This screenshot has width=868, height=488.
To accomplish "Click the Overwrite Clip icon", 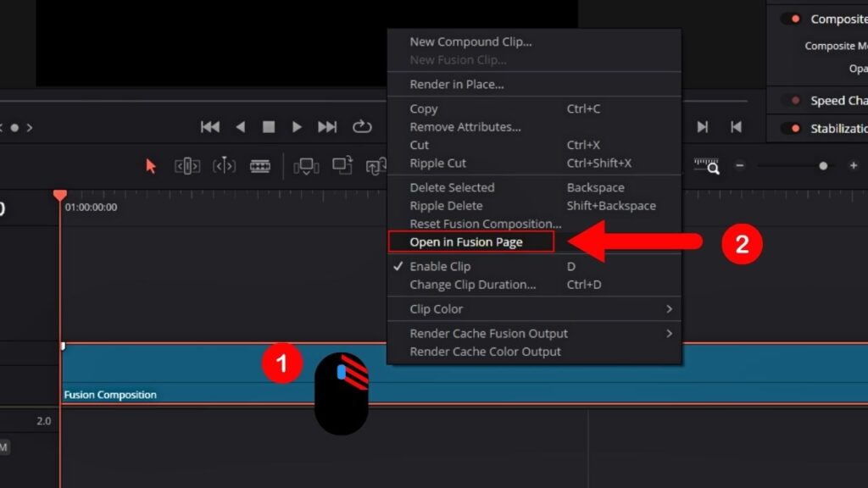I will click(x=343, y=166).
